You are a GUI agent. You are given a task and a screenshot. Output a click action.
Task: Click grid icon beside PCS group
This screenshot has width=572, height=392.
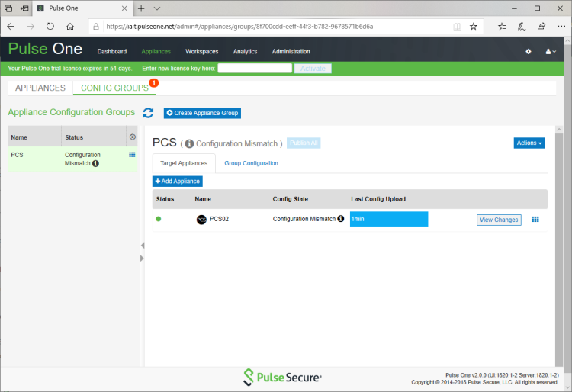(x=132, y=155)
